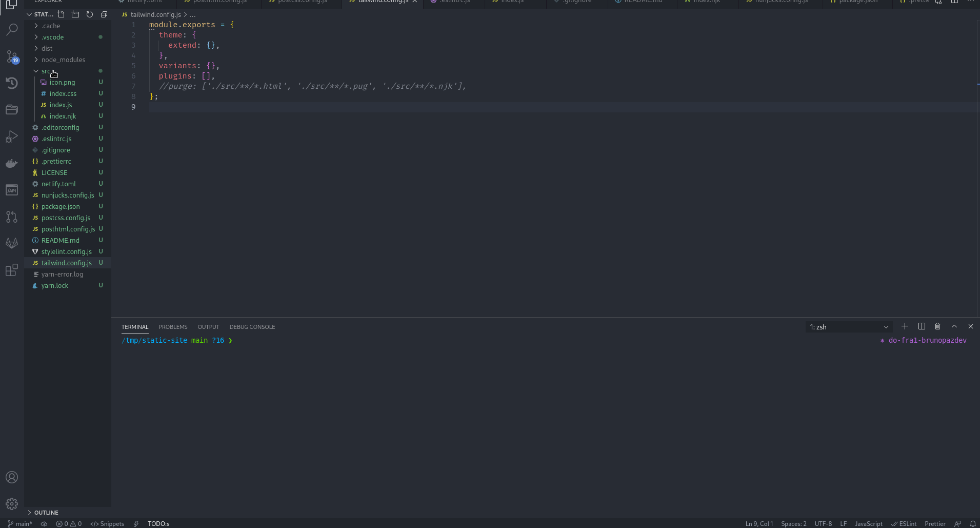Viewport: 980px width, 528px height.
Task: Expand the node_modules folder
Action: (64, 60)
